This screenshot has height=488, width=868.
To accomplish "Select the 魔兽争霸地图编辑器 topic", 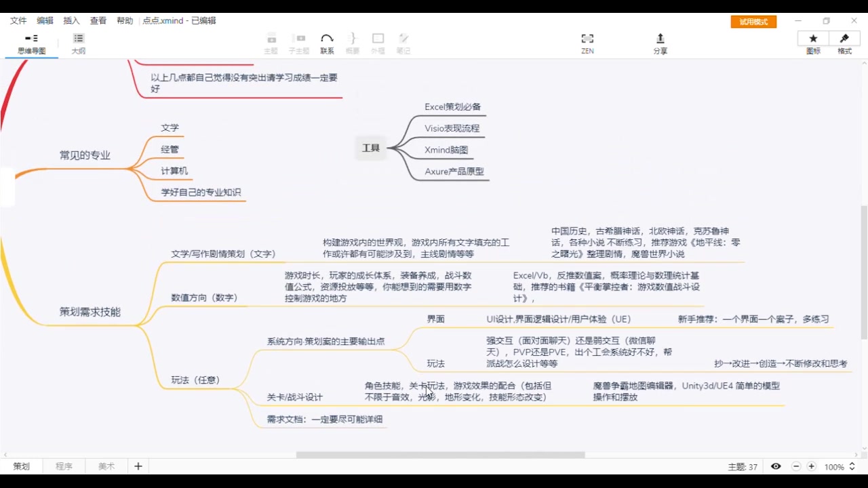I will 686,391.
